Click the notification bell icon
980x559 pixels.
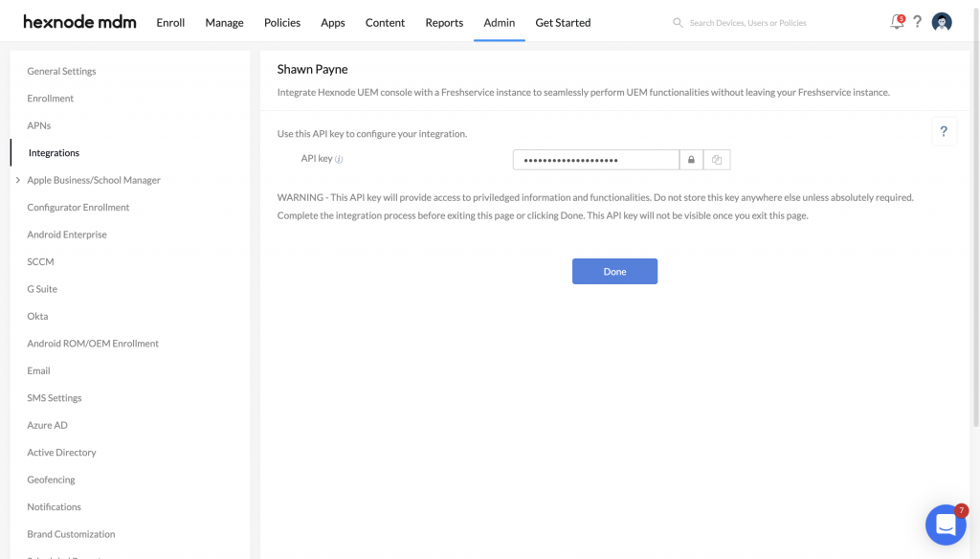897,22
